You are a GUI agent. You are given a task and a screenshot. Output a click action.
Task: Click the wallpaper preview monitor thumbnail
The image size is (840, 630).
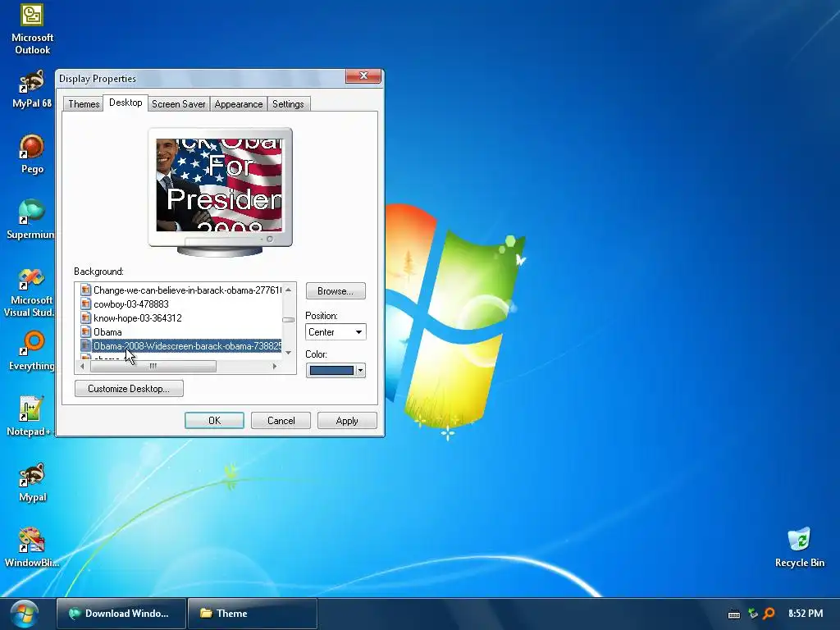coord(220,191)
